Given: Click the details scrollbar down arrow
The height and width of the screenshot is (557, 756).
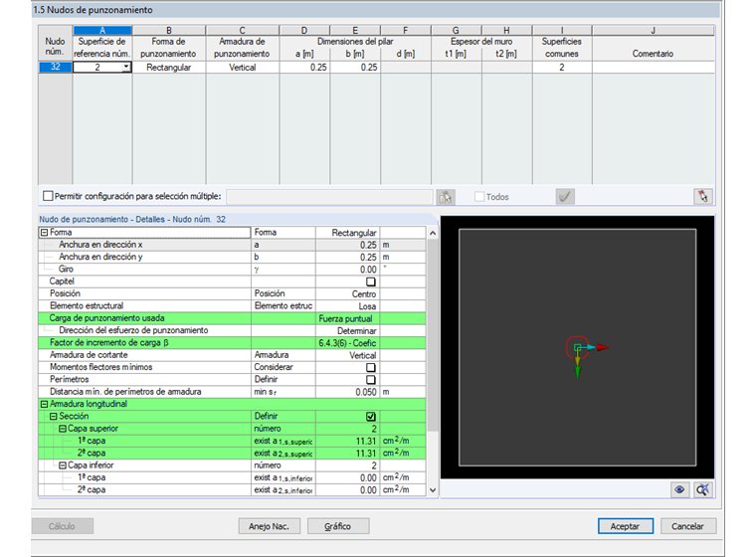Looking at the screenshot, I should 433,490.
